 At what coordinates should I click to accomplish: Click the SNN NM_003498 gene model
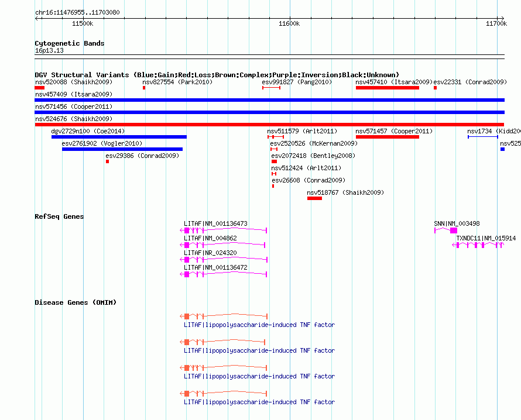coord(446,230)
